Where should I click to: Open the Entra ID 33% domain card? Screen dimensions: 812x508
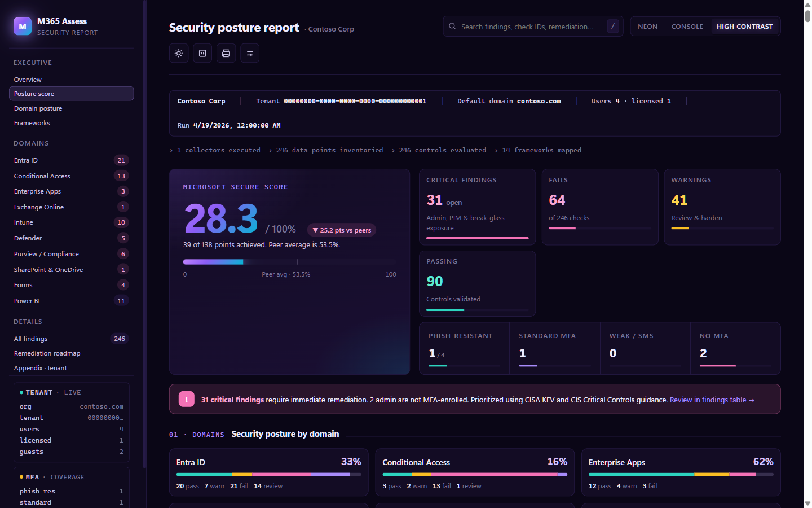269,472
